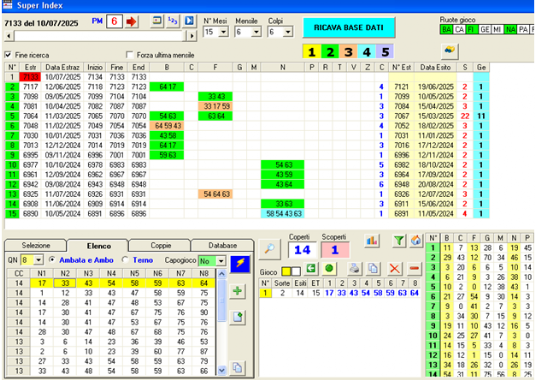Click the red 7133 cell in row 1
This screenshot has width=535, height=380.
point(30,77)
